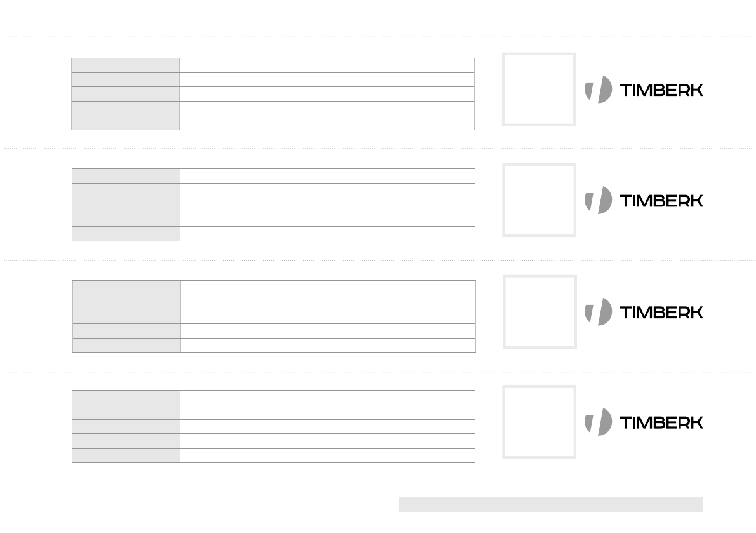Click the last gray label cell of the bottom table
Screen dimensions: 756x533
tap(126, 455)
